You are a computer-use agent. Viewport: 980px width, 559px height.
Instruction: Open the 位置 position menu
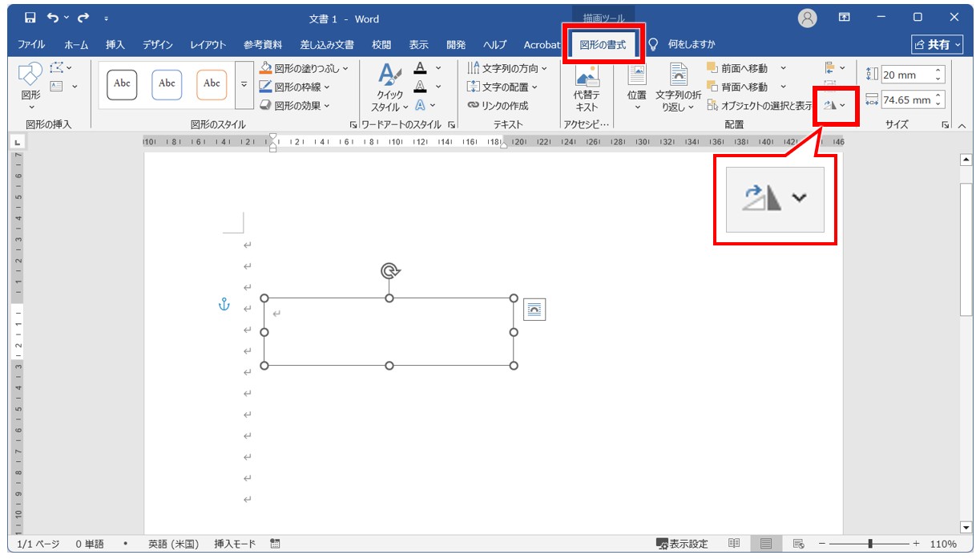[x=636, y=88]
